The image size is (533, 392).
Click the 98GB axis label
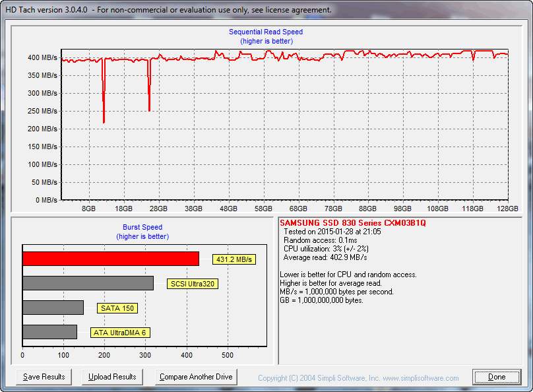pyautogui.click(x=402, y=209)
